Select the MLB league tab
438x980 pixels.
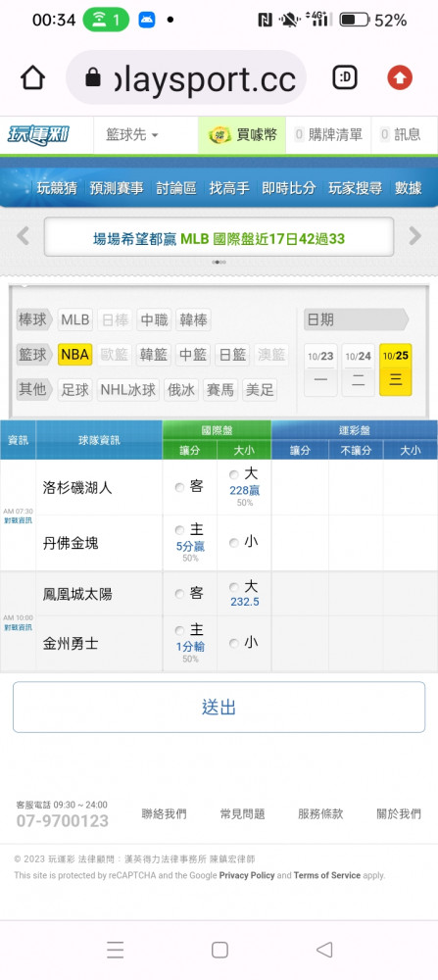click(75, 320)
